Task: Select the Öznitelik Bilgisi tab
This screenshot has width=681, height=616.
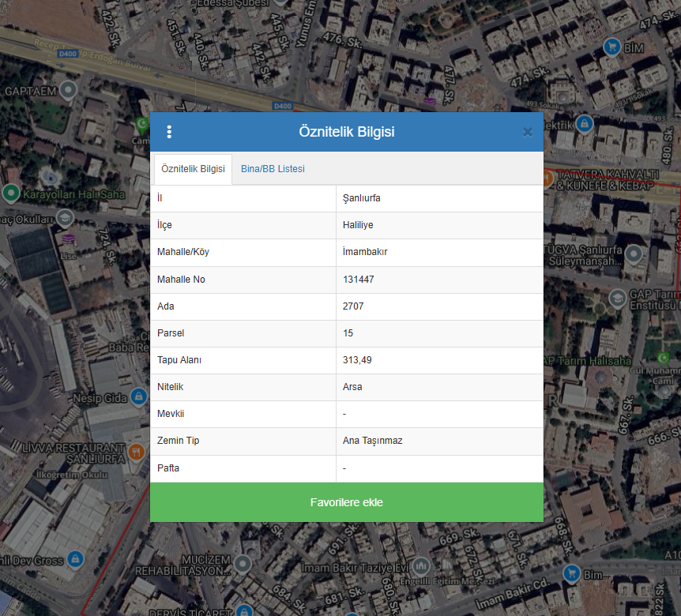Action: point(193,169)
